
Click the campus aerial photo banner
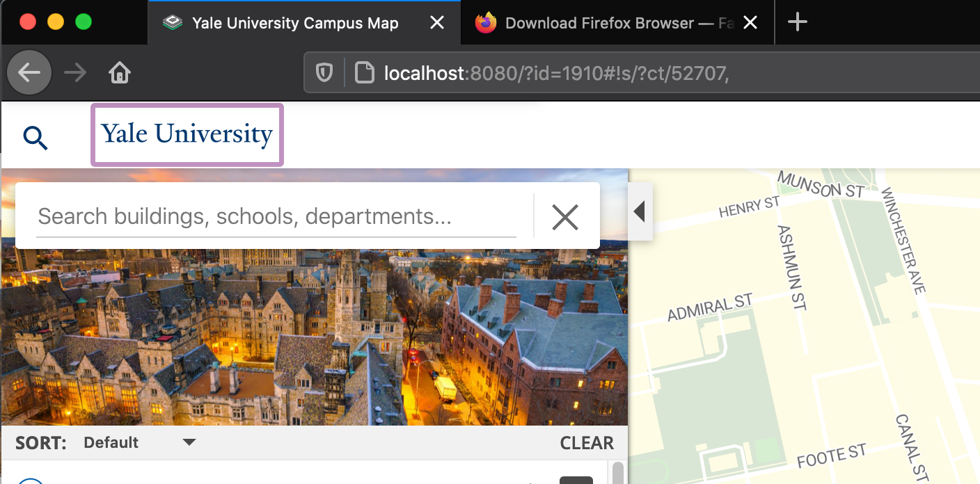click(x=314, y=297)
